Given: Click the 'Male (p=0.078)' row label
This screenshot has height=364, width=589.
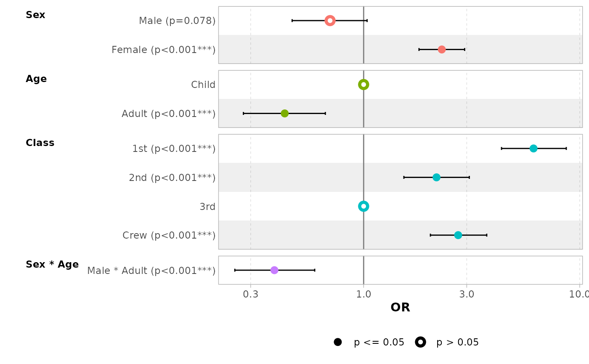Looking at the screenshot, I should click(177, 21).
